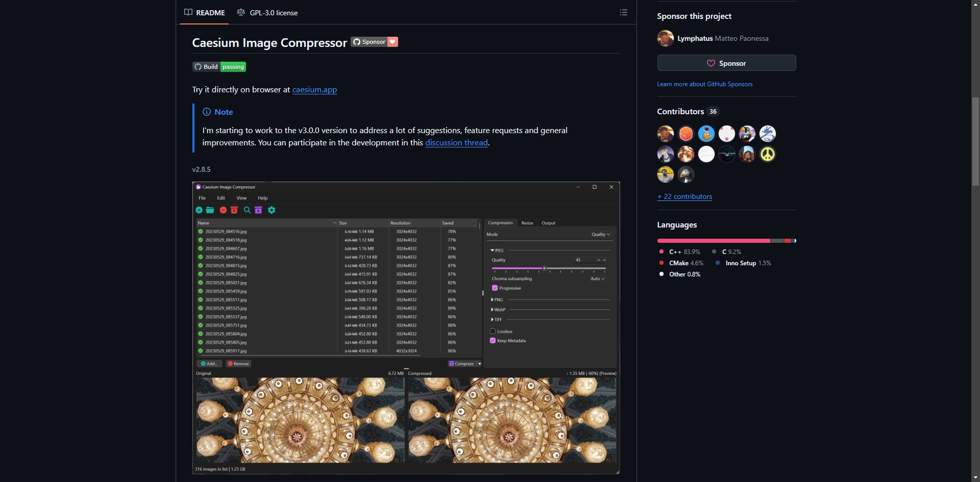Click the Quality value spinner showing 45
The image size is (980, 482).
(x=591, y=260)
